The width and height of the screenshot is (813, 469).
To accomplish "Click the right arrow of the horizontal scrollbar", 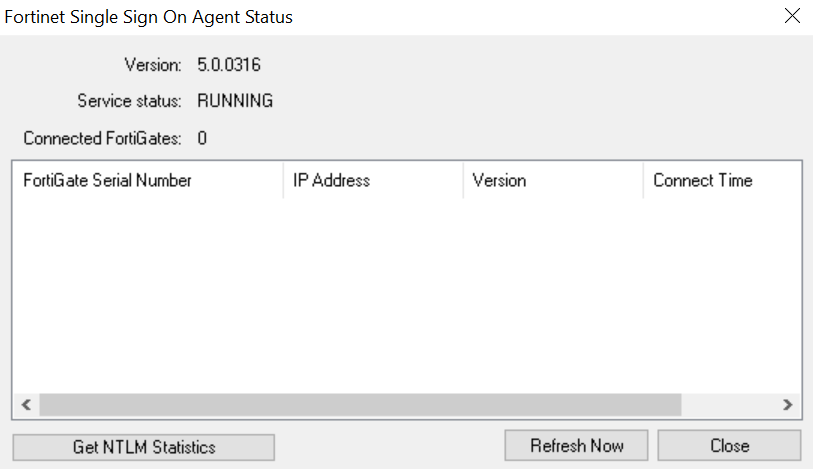I will (x=788, y=404).
